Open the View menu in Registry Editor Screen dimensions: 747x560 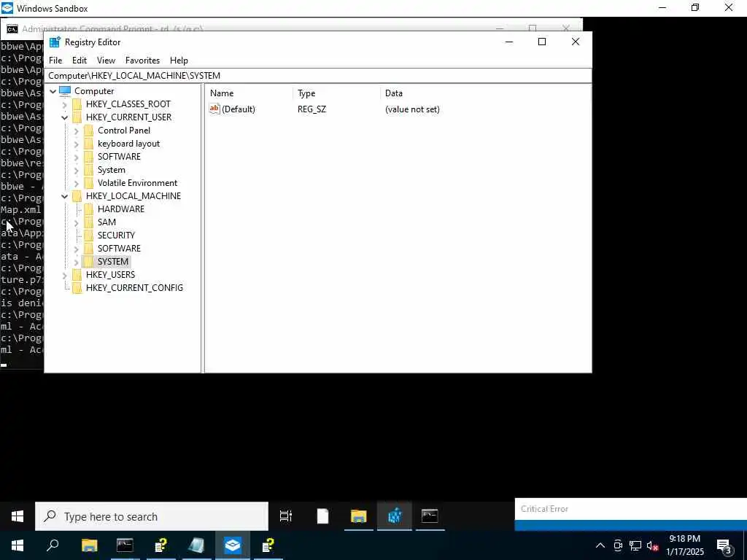click(106, 61)
